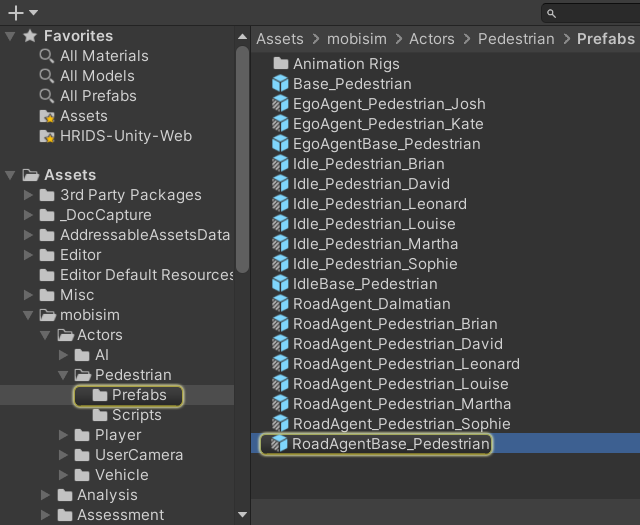Go to Actors in breadcrumb path
Screen dimensions: 640x525
[432, 39]
